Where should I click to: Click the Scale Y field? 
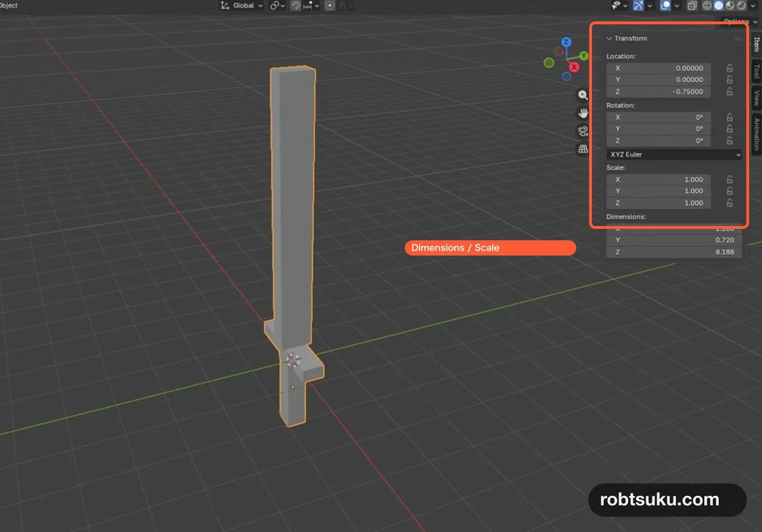[659, 191]
